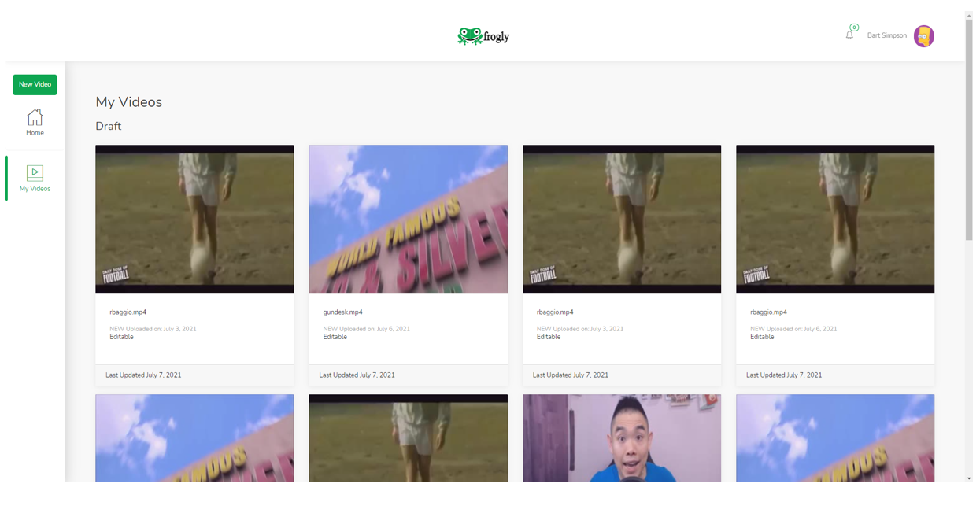The image size is (980, 513).
Task: Click rbaggio.mp4 title uploaded on July 6
Action: point(768,312)
